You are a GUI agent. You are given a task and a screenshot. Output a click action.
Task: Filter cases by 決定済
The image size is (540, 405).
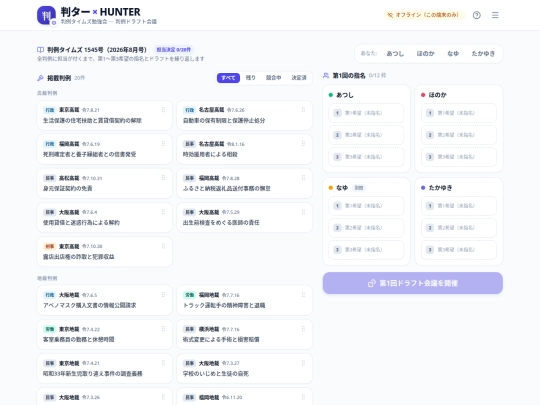point(299,78)
